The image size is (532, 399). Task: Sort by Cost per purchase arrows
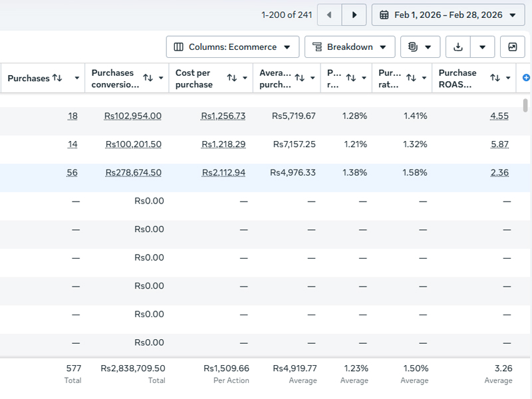pyautogui.click(x=231, y=78)
